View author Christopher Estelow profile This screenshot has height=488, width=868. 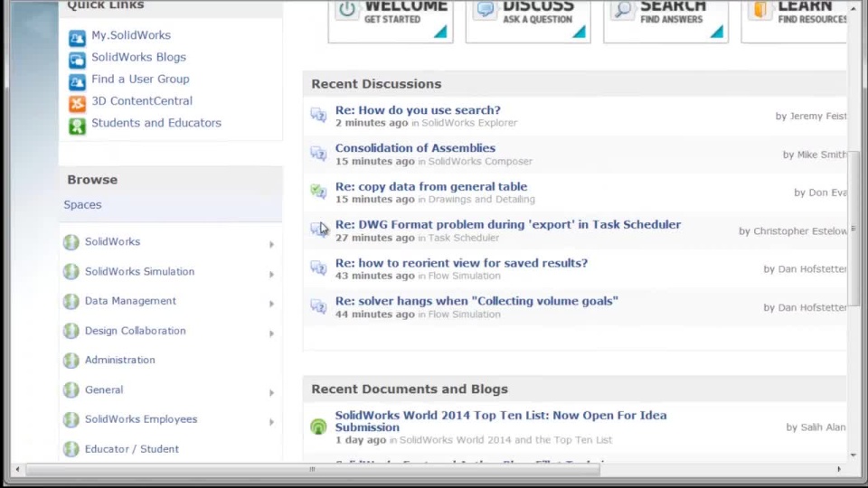click(x=800, y=231)
